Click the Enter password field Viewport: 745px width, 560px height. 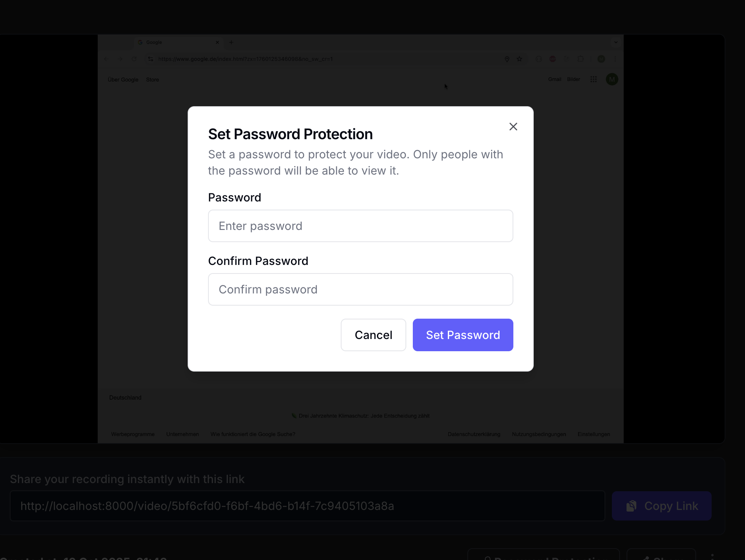tap(360, 226)
